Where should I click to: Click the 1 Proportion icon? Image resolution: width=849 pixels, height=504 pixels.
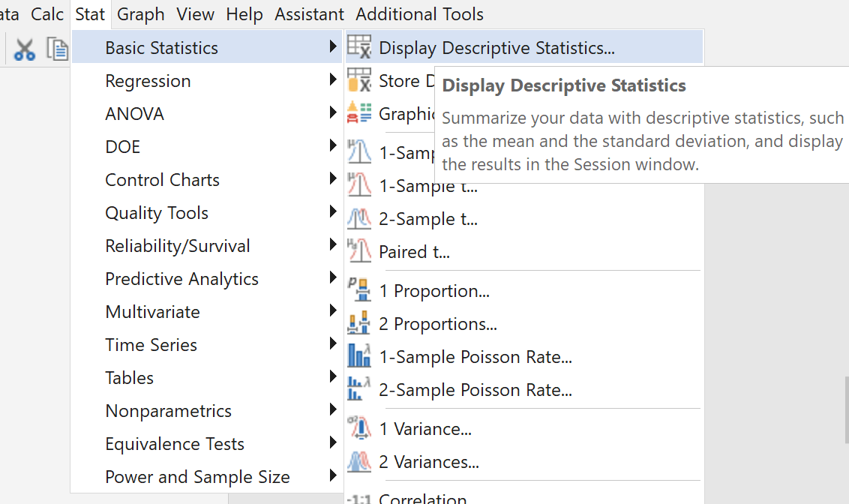pos(359,289)
